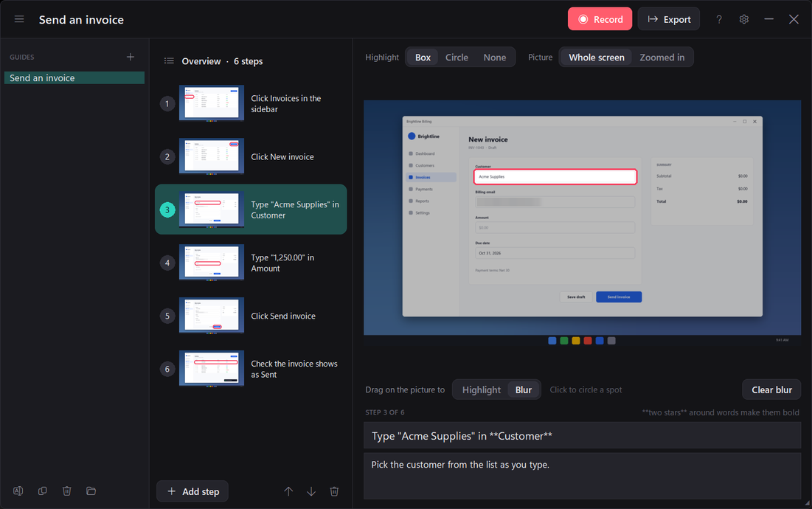Switch drag mode to Highlight
812x509 pixels.
click(481, 390)
